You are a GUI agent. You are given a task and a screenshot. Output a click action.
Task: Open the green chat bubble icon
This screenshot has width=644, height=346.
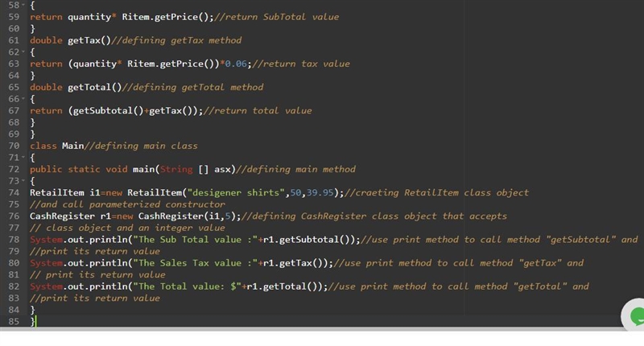click(636, 316)
